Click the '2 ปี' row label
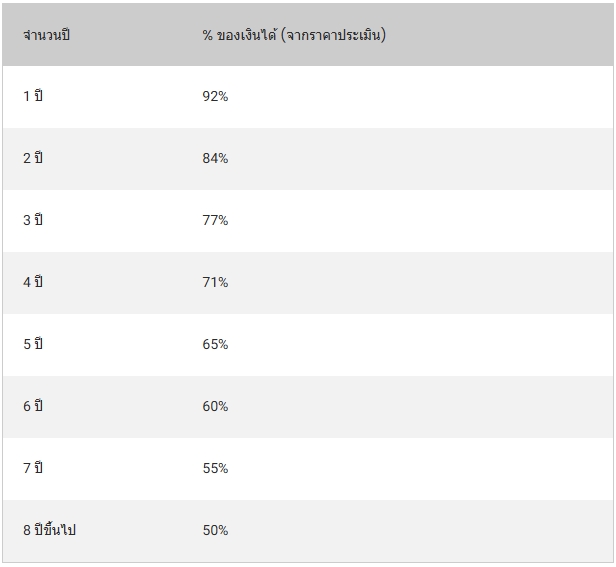Image resolution: width=616 pixels, height=567 pixels. 33,159
